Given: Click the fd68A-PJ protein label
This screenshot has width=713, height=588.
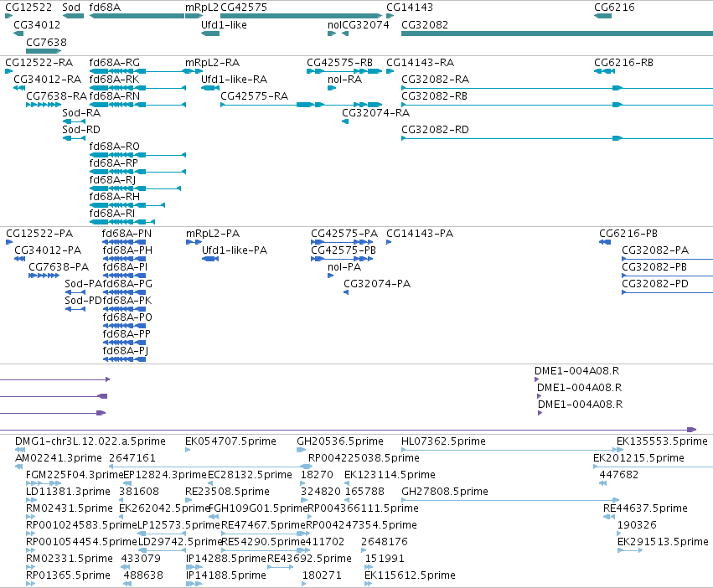Looking at the screenshot, I should (126, 351).
